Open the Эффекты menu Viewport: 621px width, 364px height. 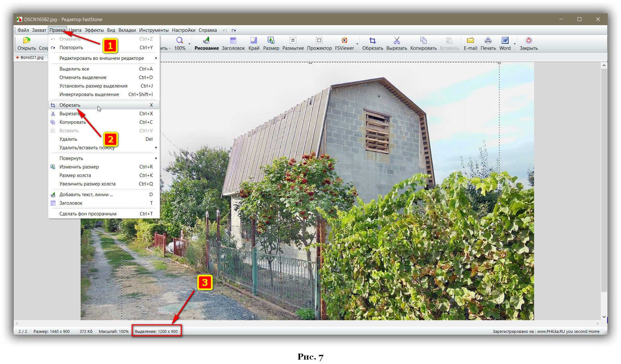(94, 30)
